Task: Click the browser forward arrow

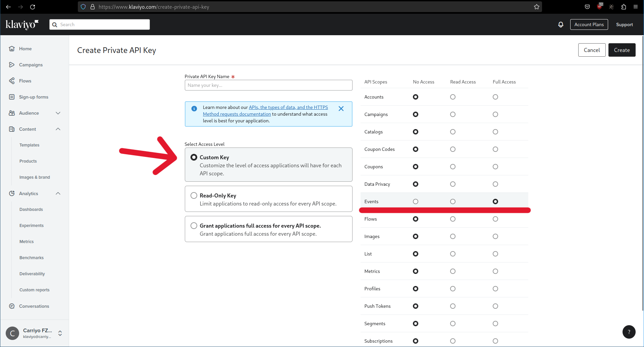Action: tap(20, 7)
